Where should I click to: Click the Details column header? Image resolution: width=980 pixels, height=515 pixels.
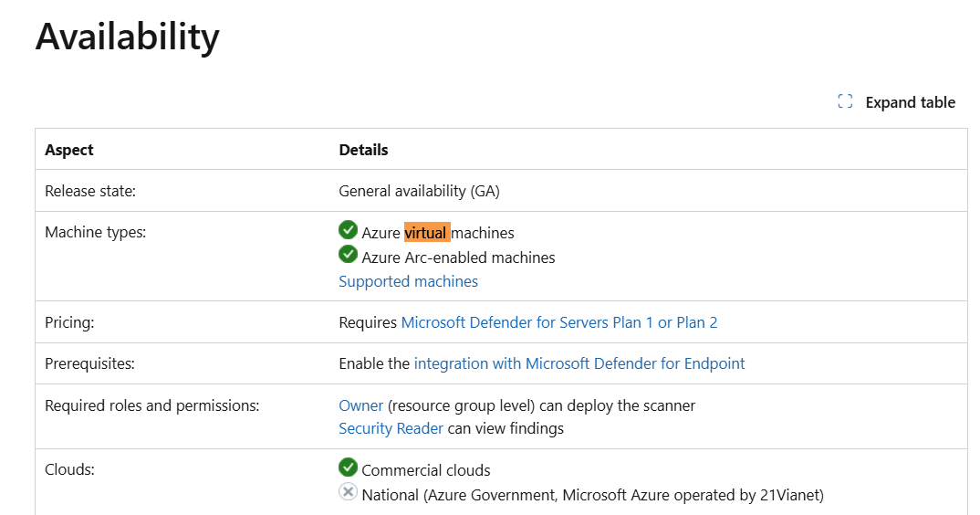[x=363, y=150]
